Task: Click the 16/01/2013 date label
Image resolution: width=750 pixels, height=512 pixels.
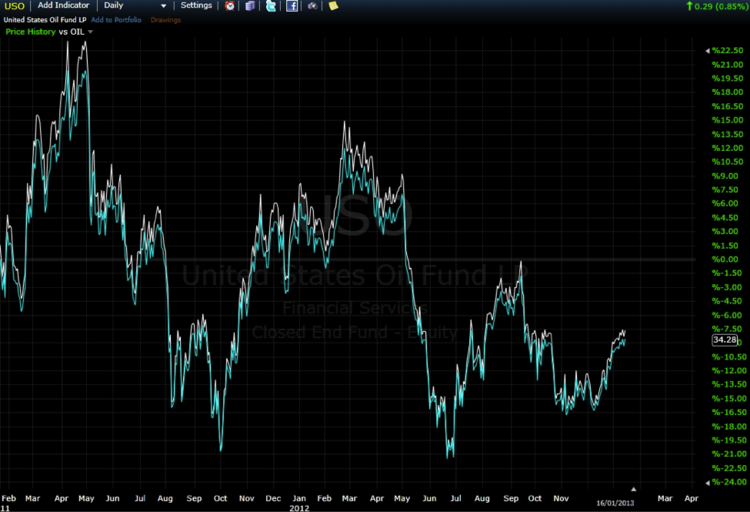Action: point(615,503)
